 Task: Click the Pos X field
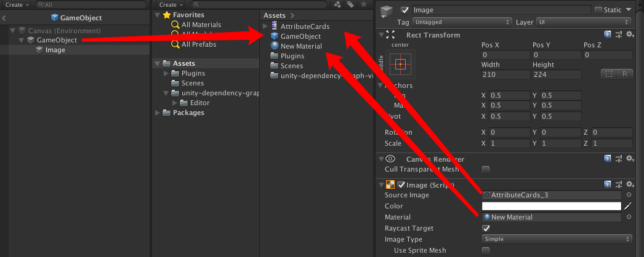click(505, 55)
